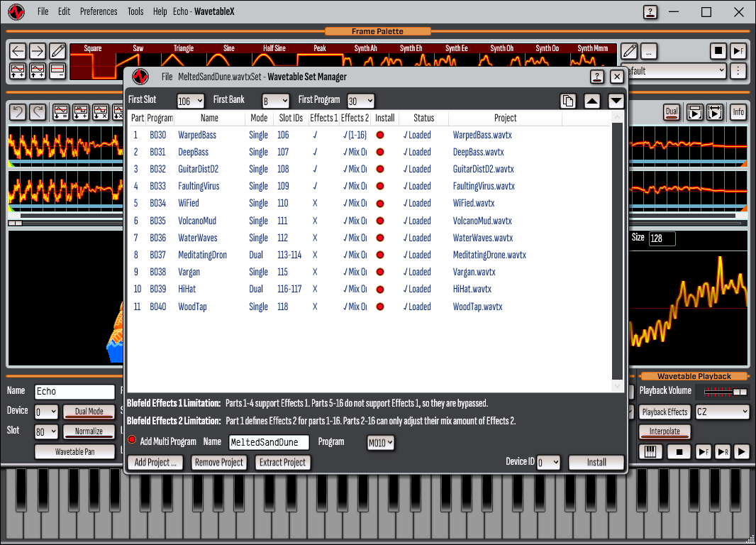The image size is (756, 545).
Task: Move part up with the up arrow
Action: [x=592, y=101]
